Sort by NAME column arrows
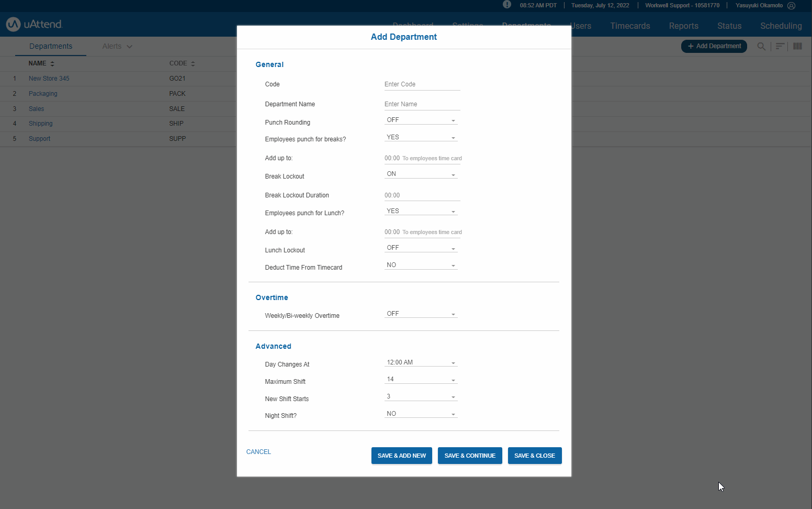The height and width of the screenshot is (509, 812). pos(52,63)
